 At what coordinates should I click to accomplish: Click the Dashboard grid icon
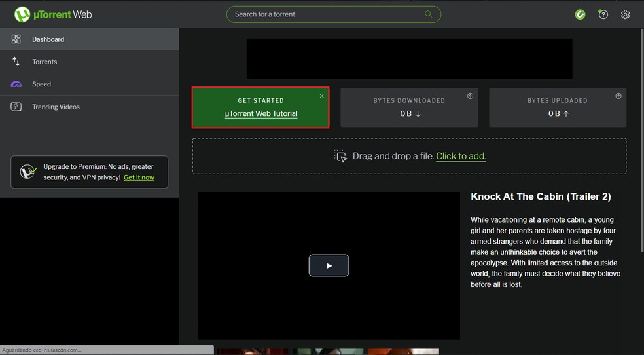[x=16, y=39]
